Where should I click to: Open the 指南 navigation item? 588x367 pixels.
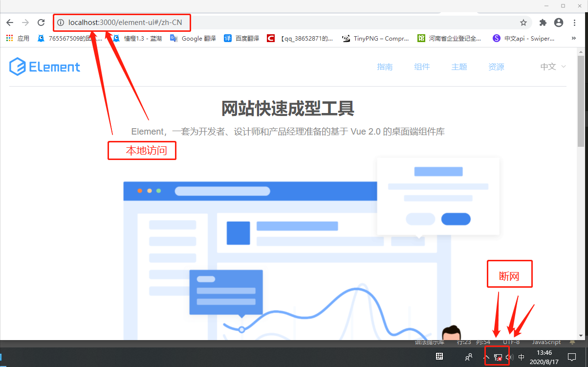(x=385, y=67)
